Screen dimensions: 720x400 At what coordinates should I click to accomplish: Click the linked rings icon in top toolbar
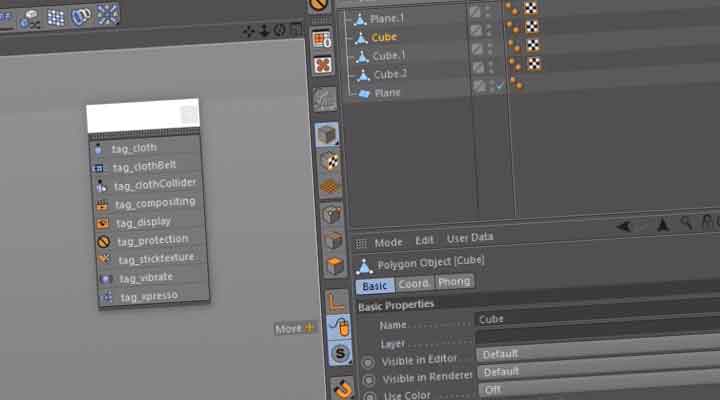(81, 17)
